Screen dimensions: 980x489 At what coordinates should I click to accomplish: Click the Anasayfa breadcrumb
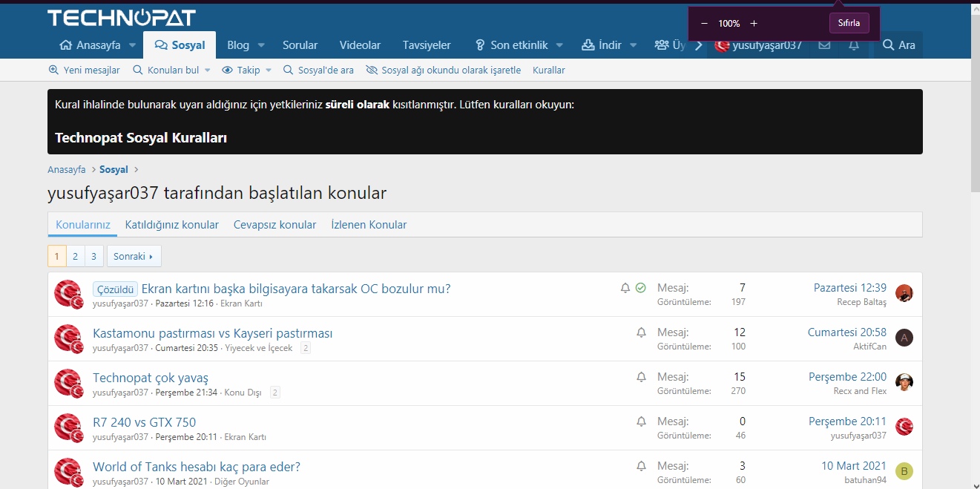67,170
